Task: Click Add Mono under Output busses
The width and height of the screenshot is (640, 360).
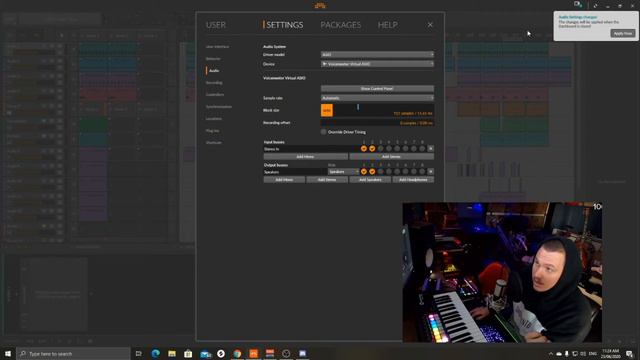Action: coord(284,180)
